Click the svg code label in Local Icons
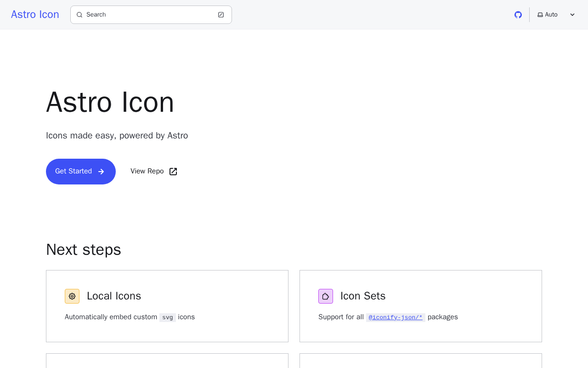This screenshot has width=588, height=368. (x=168, y=317)
